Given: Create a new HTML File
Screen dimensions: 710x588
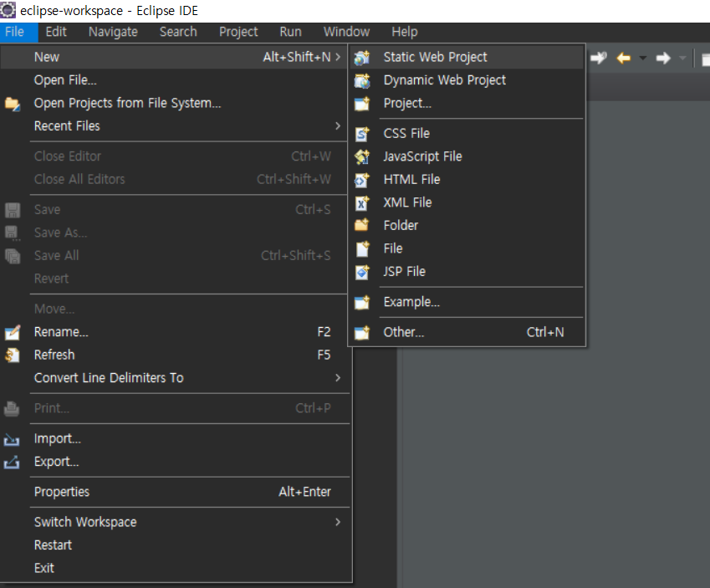Looking at the screenshot, I should click(x=467, y=179).
